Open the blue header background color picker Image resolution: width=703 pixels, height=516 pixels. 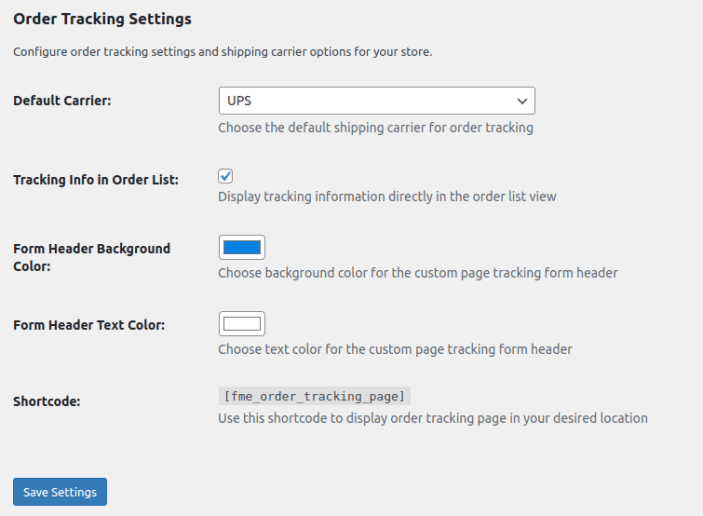(x=242, y=247)
